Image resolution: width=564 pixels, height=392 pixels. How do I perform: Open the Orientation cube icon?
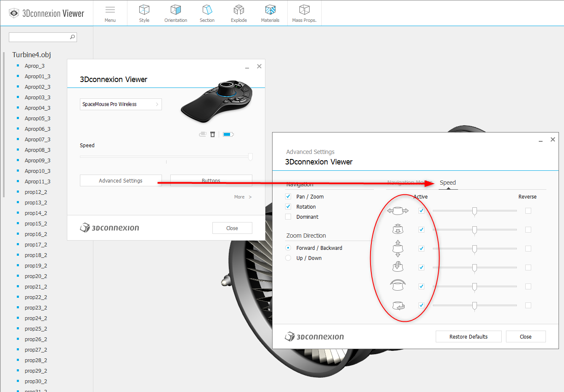pos(176,10)
